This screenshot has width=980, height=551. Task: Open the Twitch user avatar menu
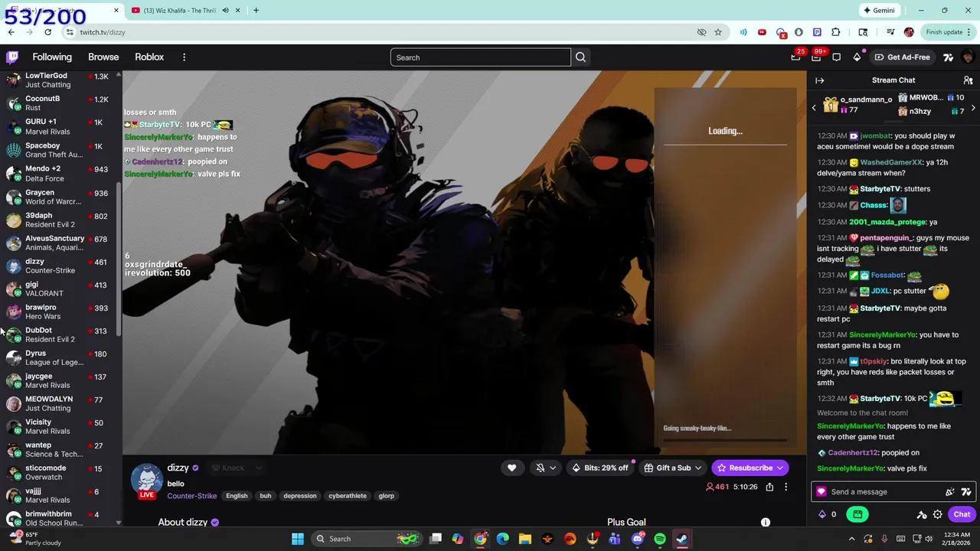point(968,57)
